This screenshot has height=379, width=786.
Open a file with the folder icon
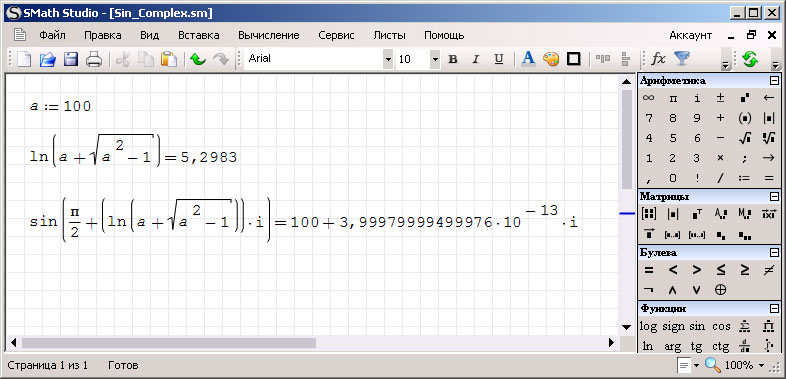pyautogui.click(x=47, y=59)
